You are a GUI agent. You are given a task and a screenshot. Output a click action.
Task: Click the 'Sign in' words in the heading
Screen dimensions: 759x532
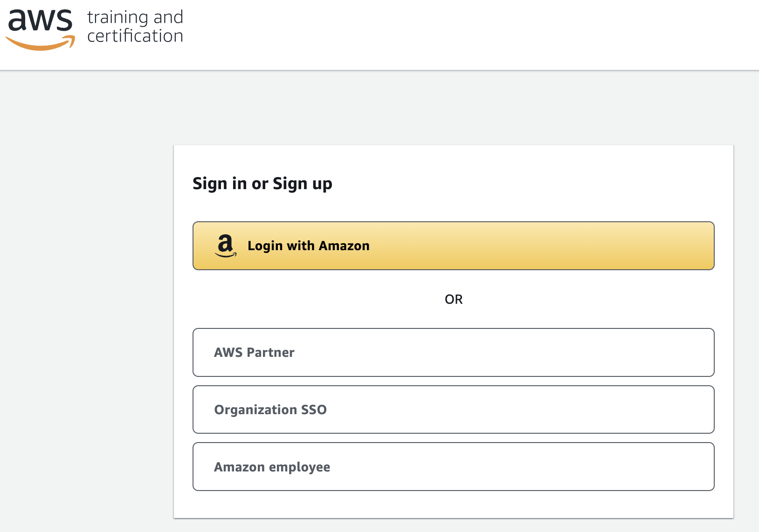coord(220,184)
